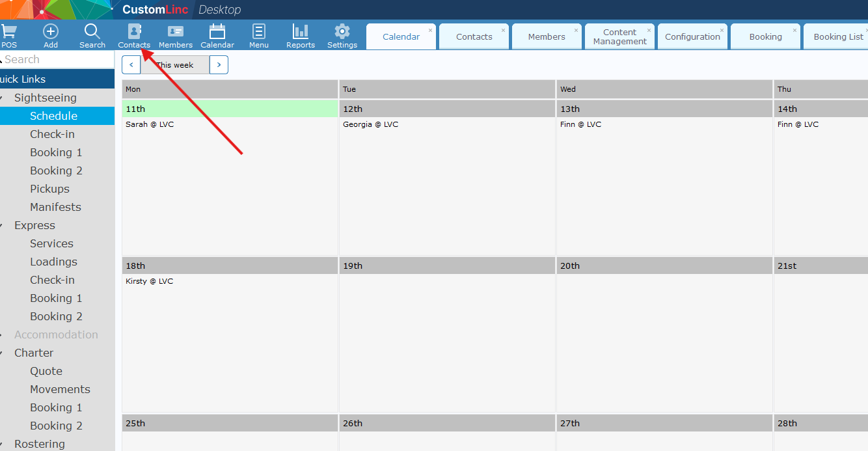Open Contacts from the toolbar
868x451 pixels.
(134, 35)
